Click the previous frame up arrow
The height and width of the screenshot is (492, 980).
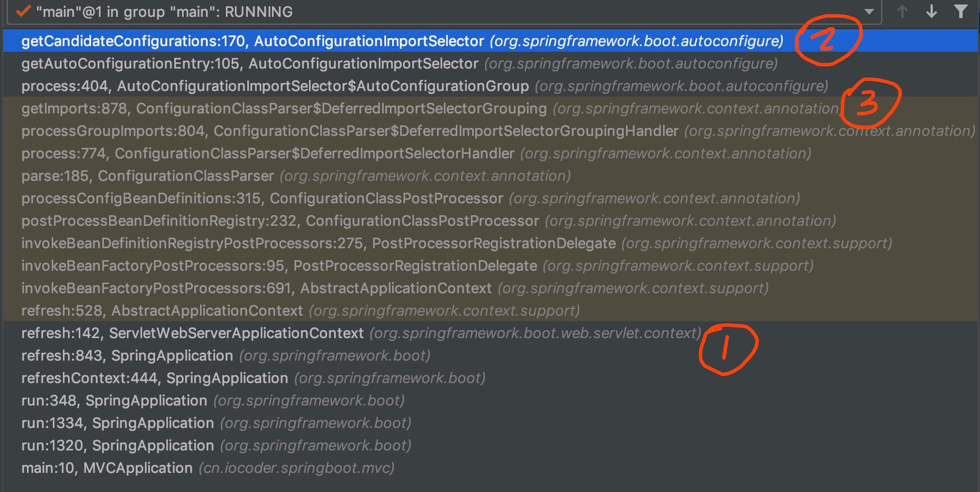pyautogui.click(x=902, y=12)
